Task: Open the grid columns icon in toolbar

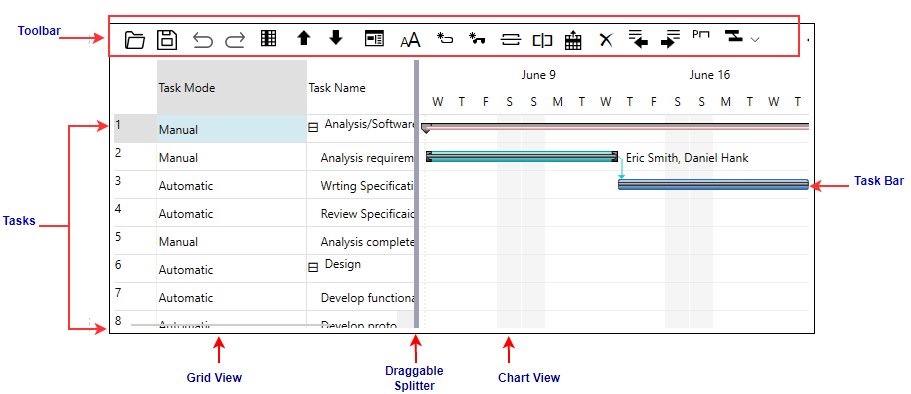Action: [x=268, y=38]
